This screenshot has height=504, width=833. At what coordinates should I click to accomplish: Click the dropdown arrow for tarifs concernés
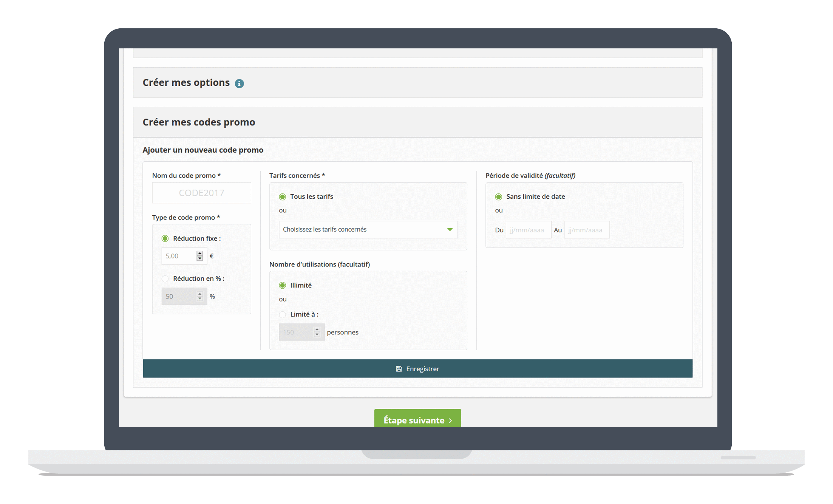pyautogui.click(x=450, y=230)
